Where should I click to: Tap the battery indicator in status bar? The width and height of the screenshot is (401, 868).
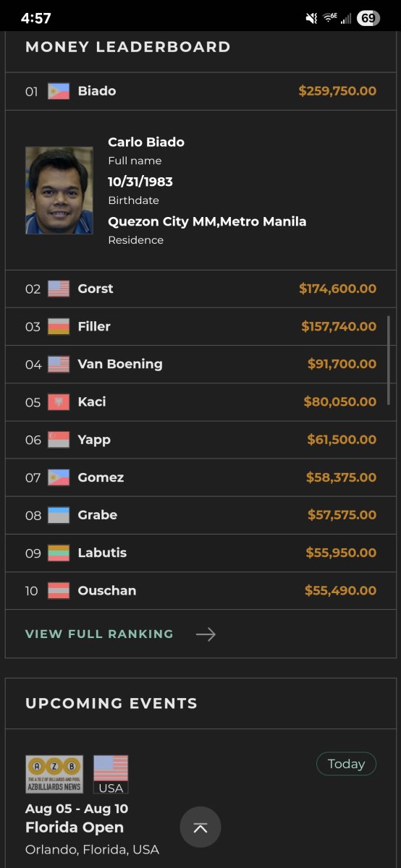368,18
